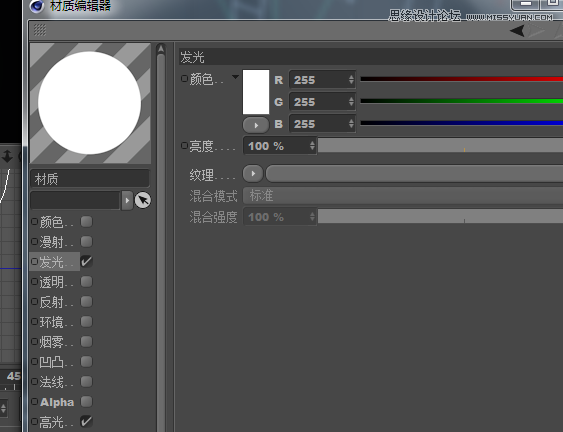This screenshot has height=432, width=563.
Task: Click the white color swatch for 发光
Action: [x=256, y=92]
